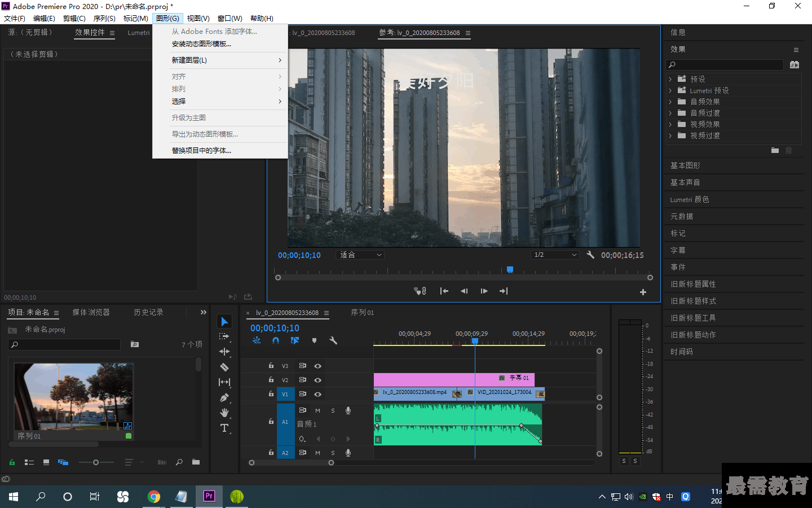Click the project panel search field
The image size is (812, 508).
pos(64,344)
